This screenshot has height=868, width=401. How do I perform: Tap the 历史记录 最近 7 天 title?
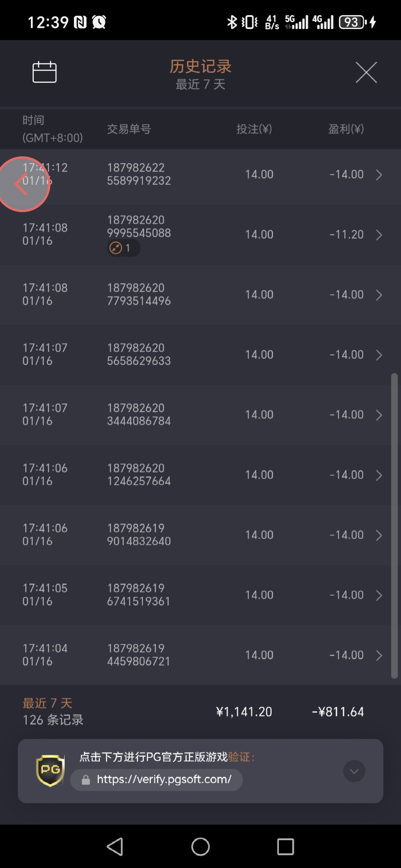click(x=200, y=74)
